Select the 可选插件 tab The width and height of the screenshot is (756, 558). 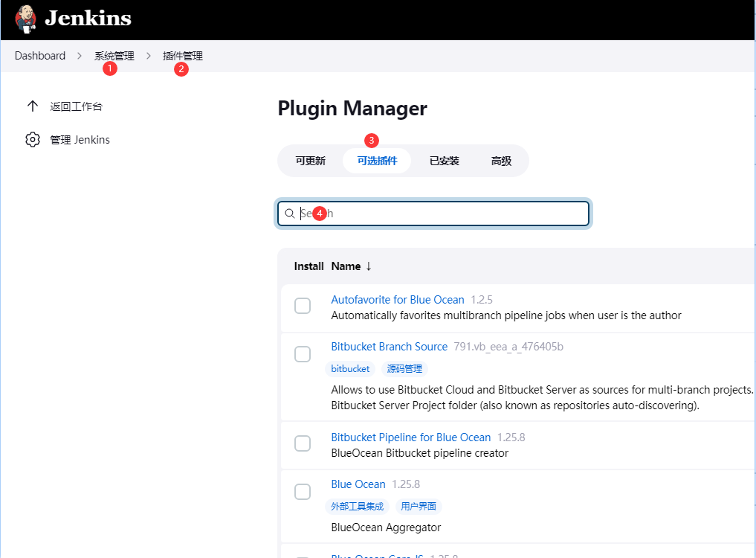pos(377,161)
